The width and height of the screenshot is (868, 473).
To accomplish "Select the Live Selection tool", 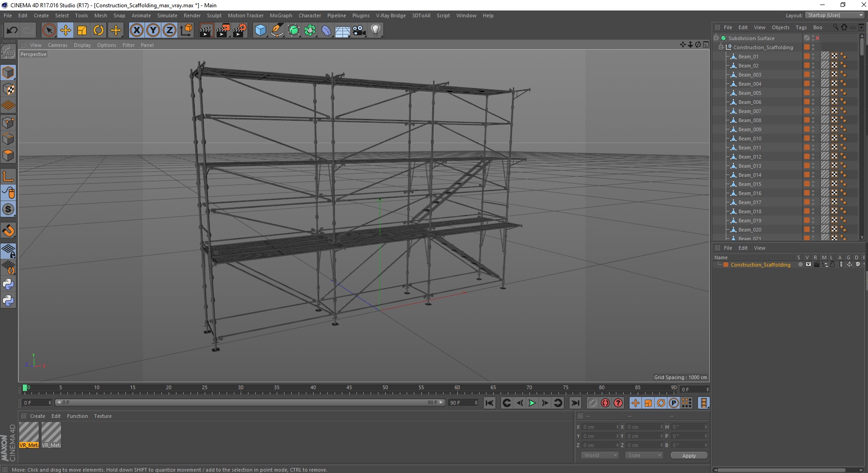I will (x=49, y=31).
